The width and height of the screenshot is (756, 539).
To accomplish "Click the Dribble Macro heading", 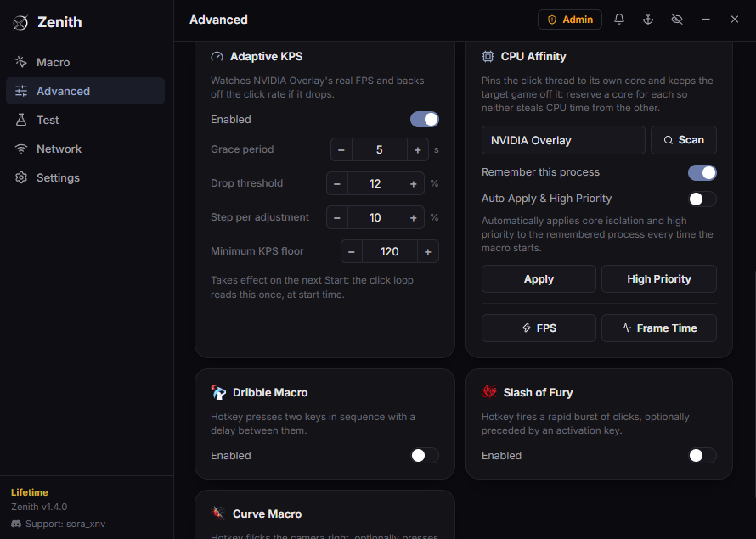I will [x=270, y=392].
